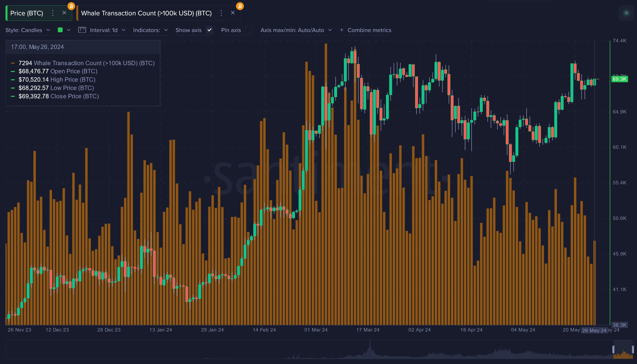Select the Price (BTC) metric tab

click(x=27, y=13)
